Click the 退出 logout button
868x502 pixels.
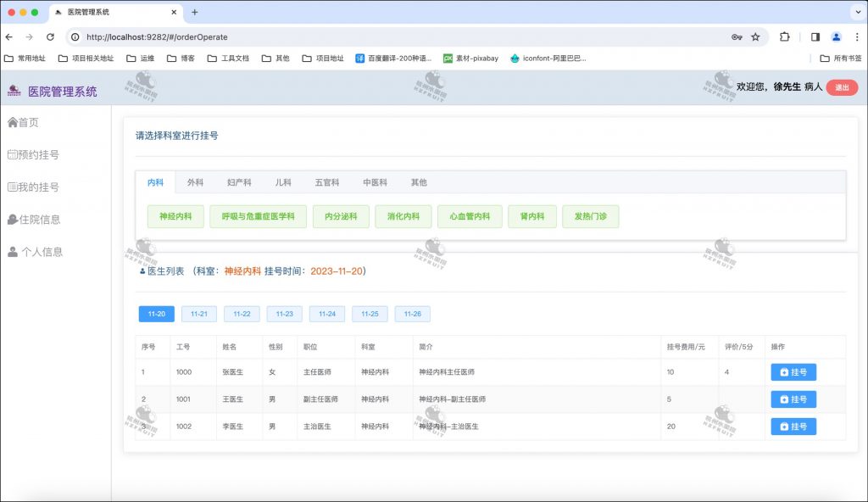(x=840, y=87)
